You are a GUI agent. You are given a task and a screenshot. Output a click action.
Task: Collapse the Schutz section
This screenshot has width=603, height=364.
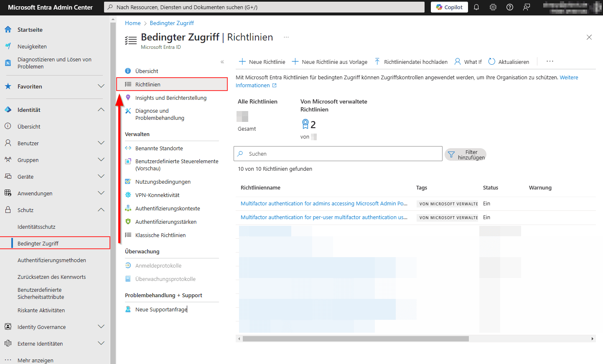[101, 210]
